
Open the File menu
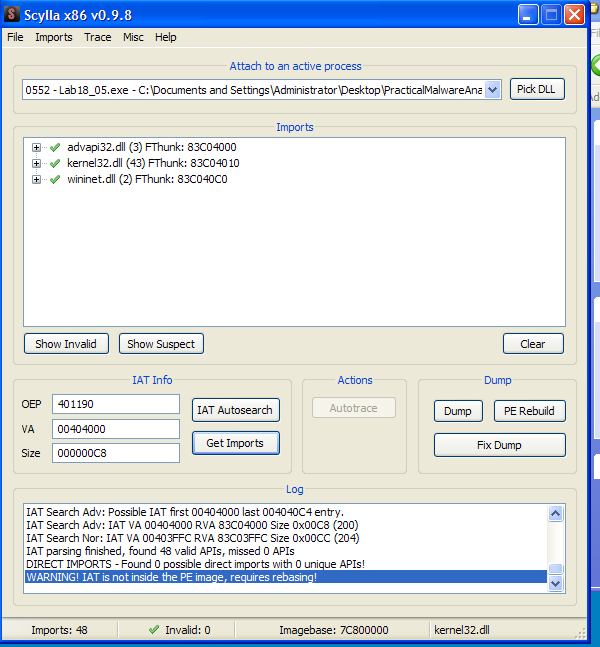(x=15, y=37)
